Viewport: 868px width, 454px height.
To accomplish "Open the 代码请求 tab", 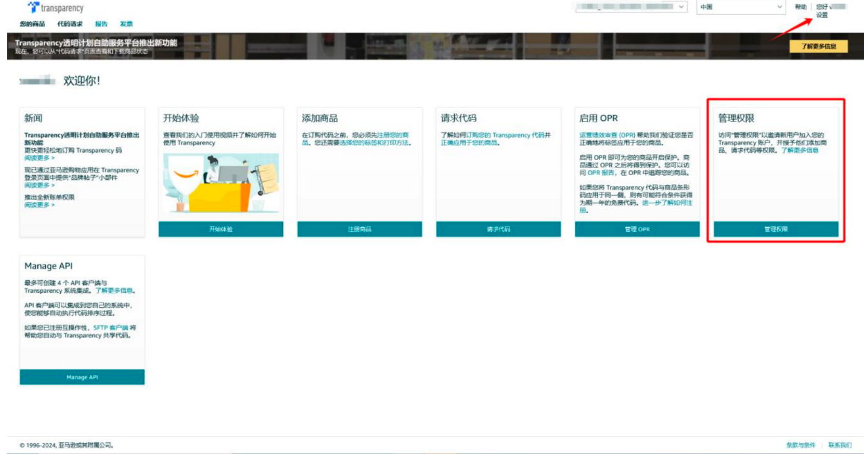I will [70, 24].
